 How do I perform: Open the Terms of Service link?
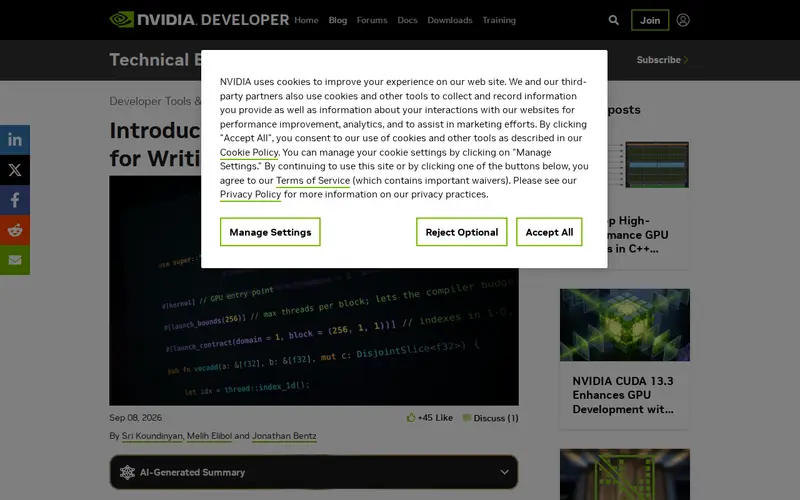(313, 180)
